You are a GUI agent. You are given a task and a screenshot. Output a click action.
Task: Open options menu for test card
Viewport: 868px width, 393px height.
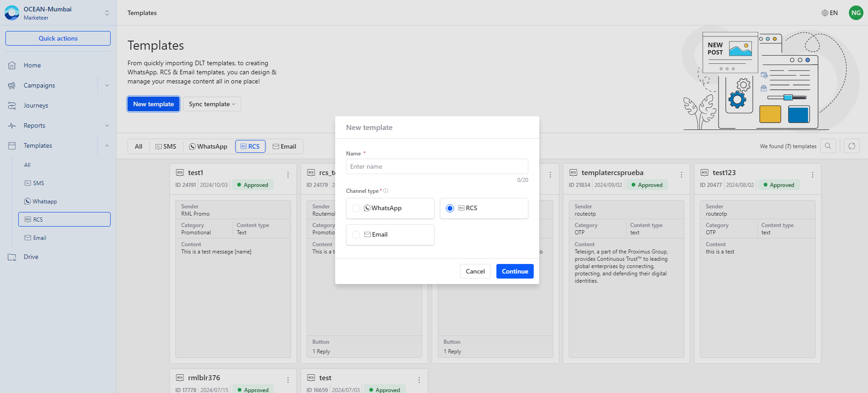[x=419, y=380]
